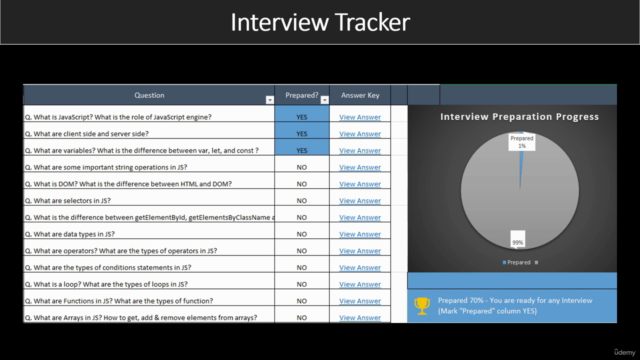Click the gold trophy icon
This screenshot has width=640, height=360.
click(x=422, y=306)
